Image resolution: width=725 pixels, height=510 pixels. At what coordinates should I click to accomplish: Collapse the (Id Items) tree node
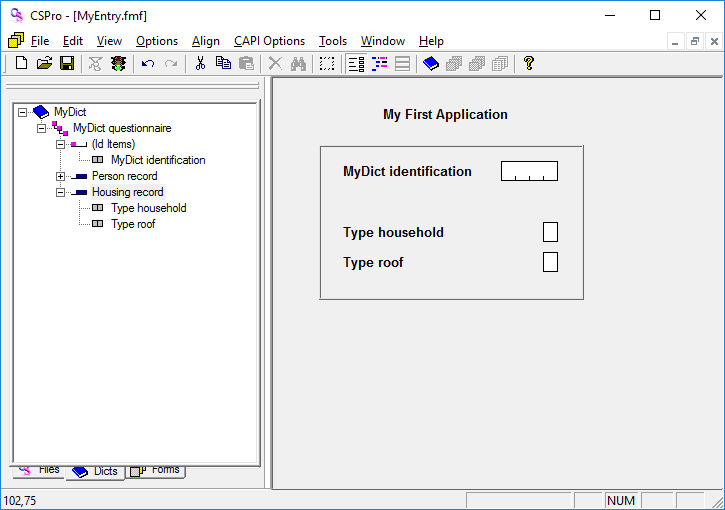point(61,144)
